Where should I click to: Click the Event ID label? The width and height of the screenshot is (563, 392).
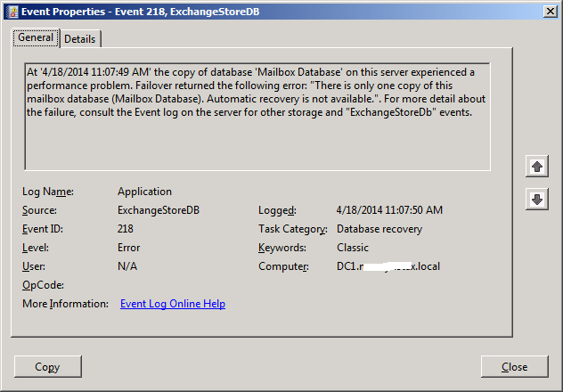pos(43,229)
